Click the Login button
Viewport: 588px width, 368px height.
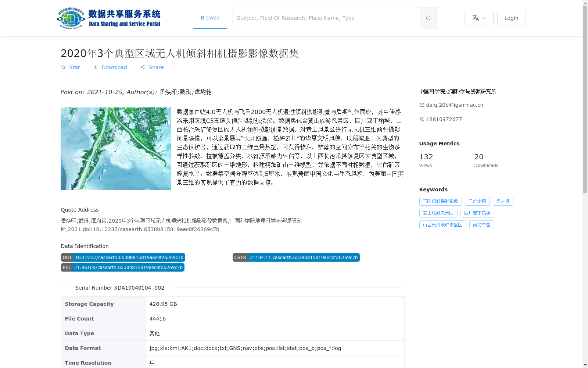click(511, 18)
